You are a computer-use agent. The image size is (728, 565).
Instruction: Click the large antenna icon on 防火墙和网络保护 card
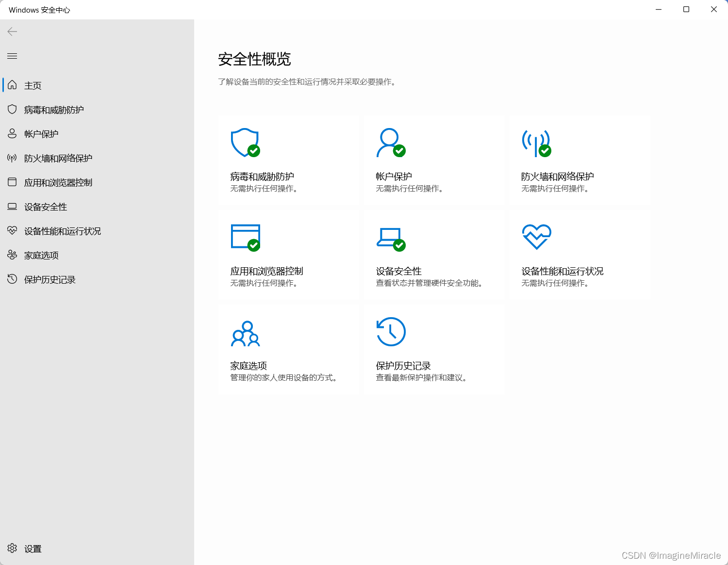pos(536,143)
